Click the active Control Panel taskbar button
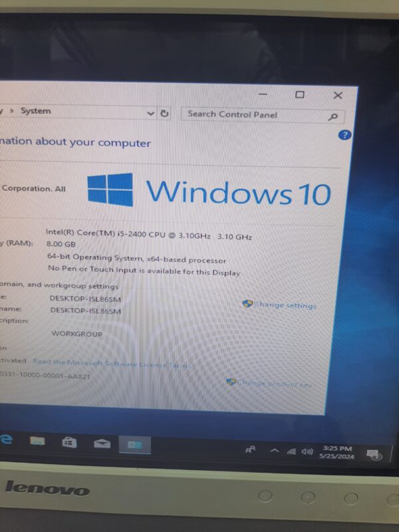 coord(135,444)
